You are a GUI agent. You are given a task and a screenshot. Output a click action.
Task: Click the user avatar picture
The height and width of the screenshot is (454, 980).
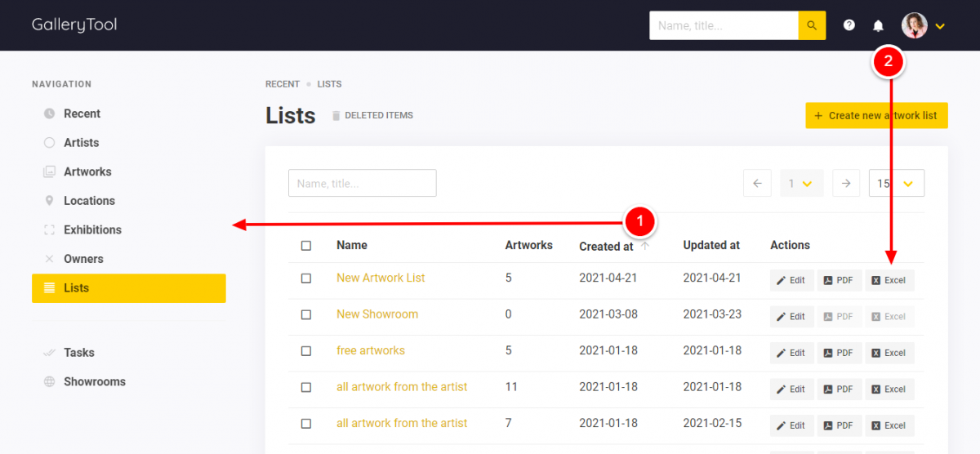click(x=915, y=25)
